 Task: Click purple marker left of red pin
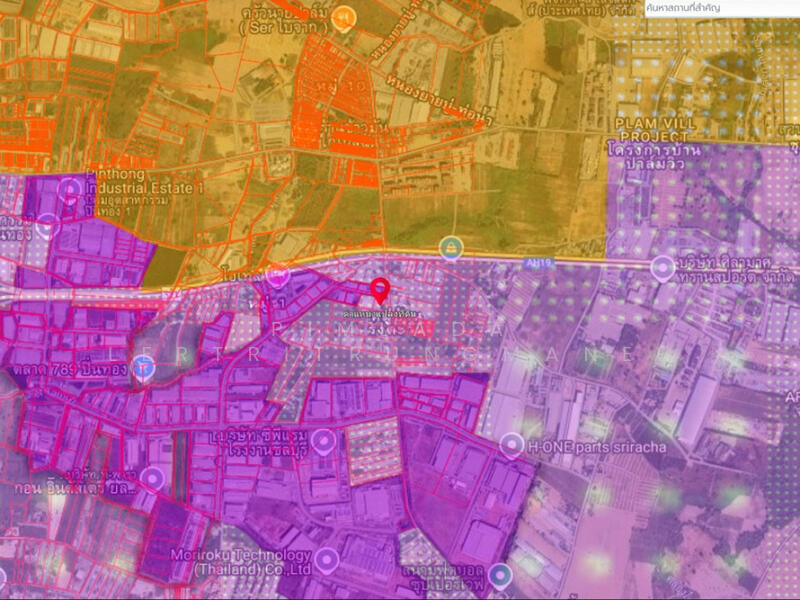coord(277,273)
